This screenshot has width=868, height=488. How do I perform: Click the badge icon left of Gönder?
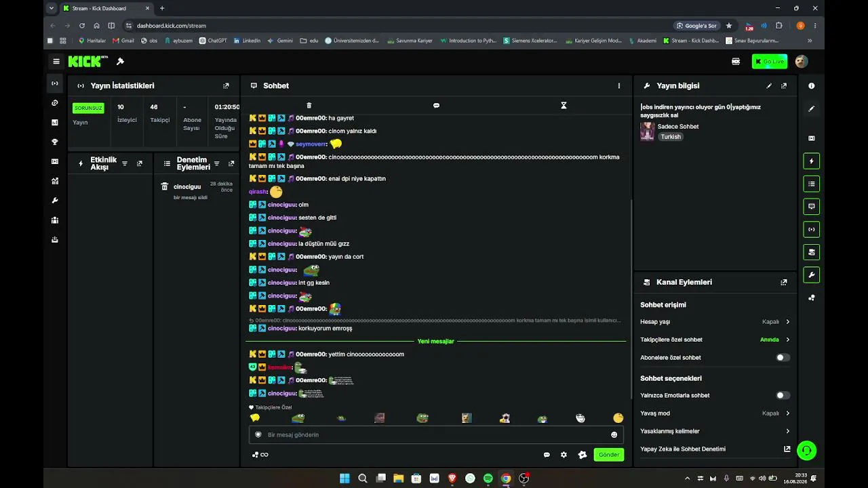[582, 455]
